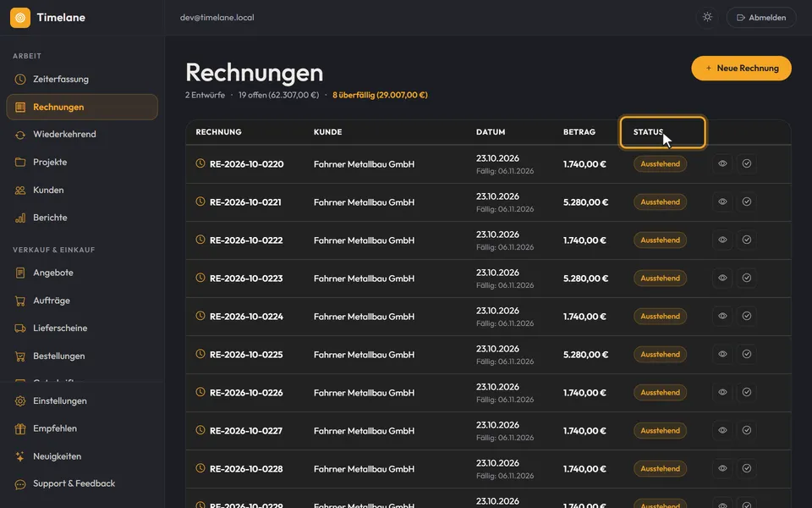This screenshot has width=812, height=508.
Task: View invoice RE-2026-10-0221 with the eye icon
Action: (722, 202)
